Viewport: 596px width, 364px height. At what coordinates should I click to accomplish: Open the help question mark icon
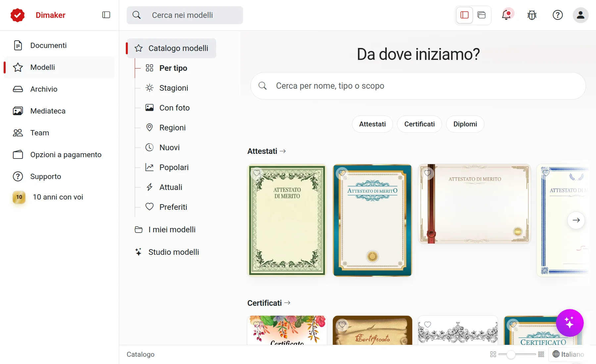[558, 15]
